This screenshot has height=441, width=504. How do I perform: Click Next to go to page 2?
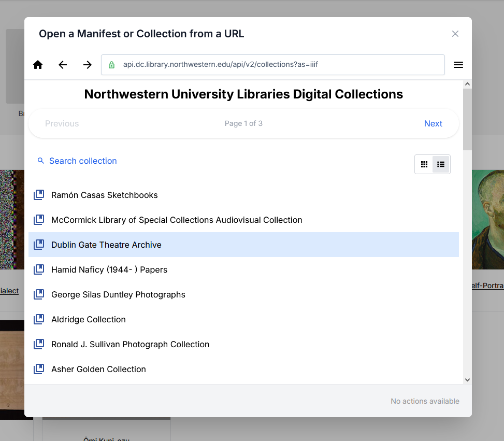point(433,123)
